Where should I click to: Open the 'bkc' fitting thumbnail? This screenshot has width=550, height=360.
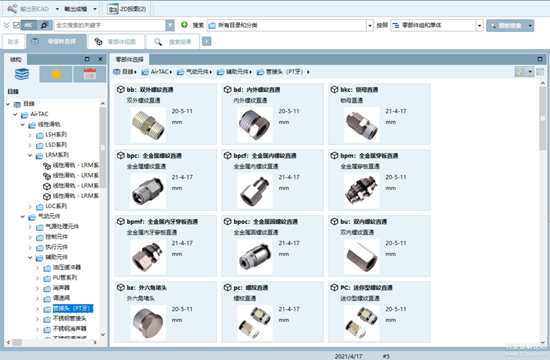[x=361, y=125]
